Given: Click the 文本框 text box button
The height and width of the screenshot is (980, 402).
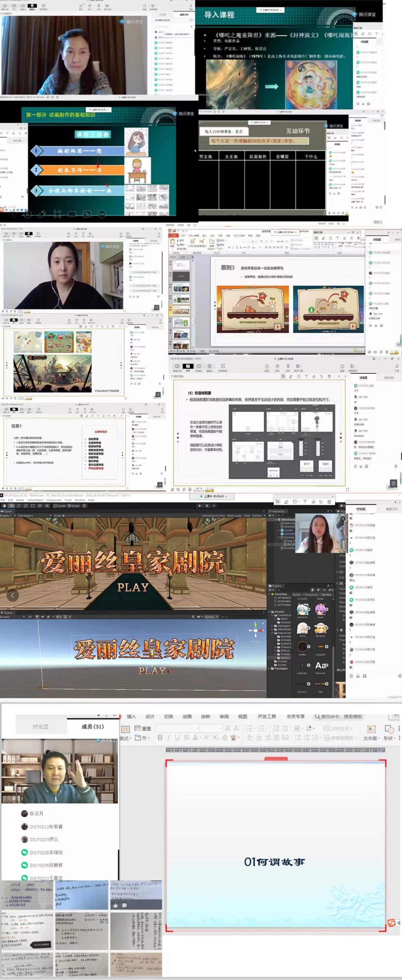Looking at the screenshot, I should tap(370, 733).
